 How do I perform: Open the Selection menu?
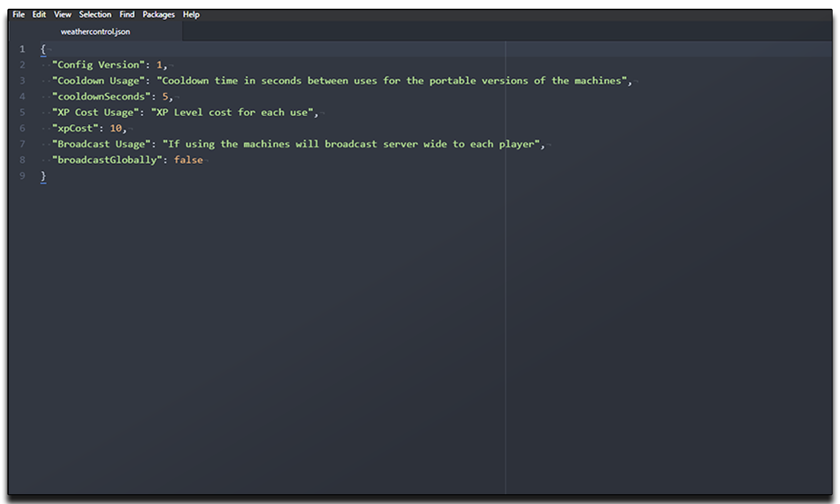95,14
